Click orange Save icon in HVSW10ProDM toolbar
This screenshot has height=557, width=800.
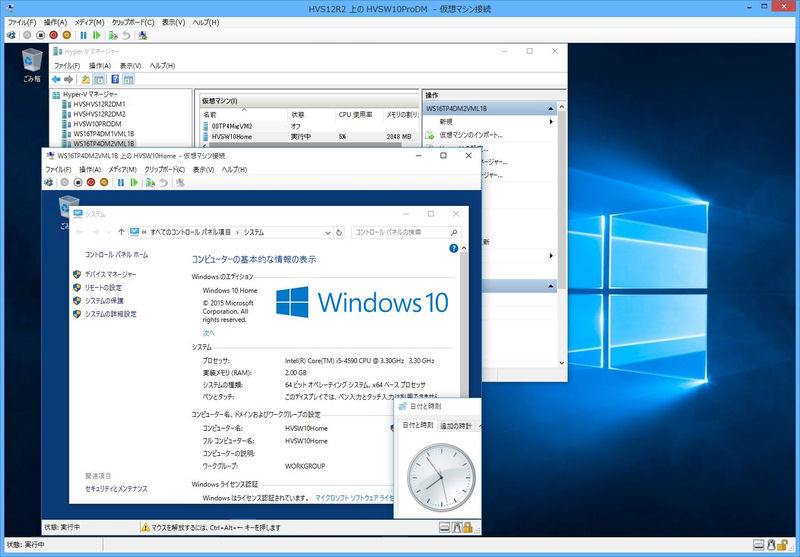pyautogui.click(x=67, y=35)
